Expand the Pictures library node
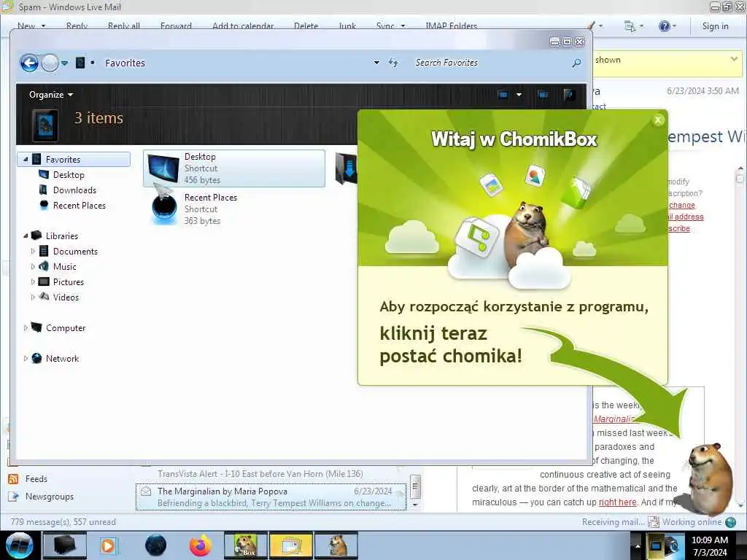 pyautogui.click(x=33, y=281)
